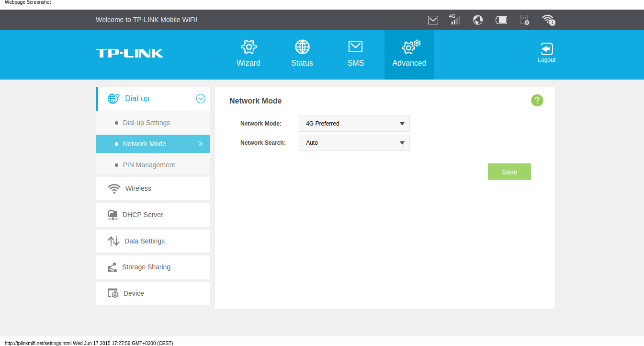Open PIN Management in sidebar
The image size is (644, 346).
pyautogui.click(x=148, y=165)
